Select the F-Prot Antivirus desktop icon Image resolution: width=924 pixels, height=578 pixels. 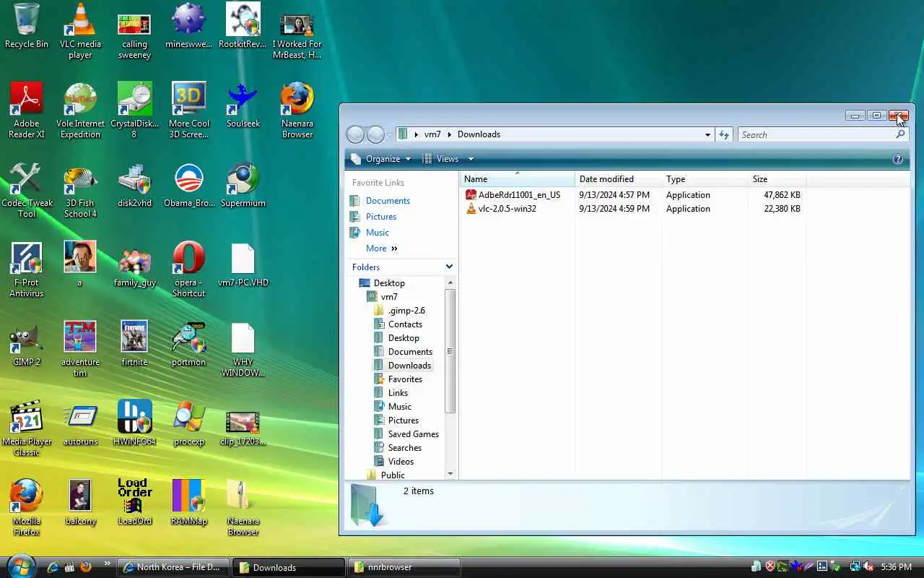27,269
